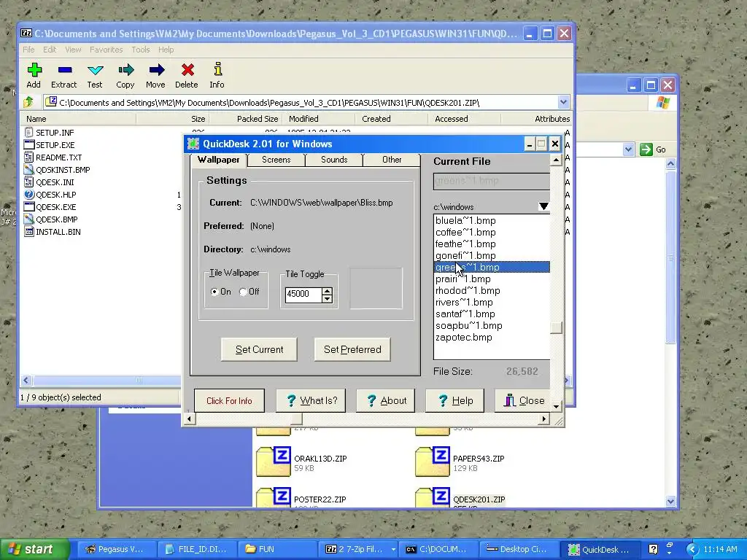
Task: Select the INSTALL.BIN file icon
Action: pos(29,231)
